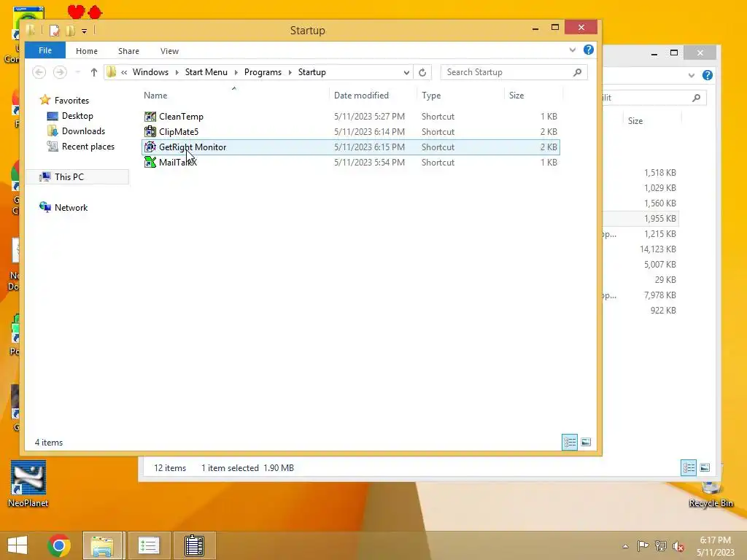Viewport: 747px width, 560px height.
Task: Select the GetRight Monitor shortcut icon
Action: 150,147
